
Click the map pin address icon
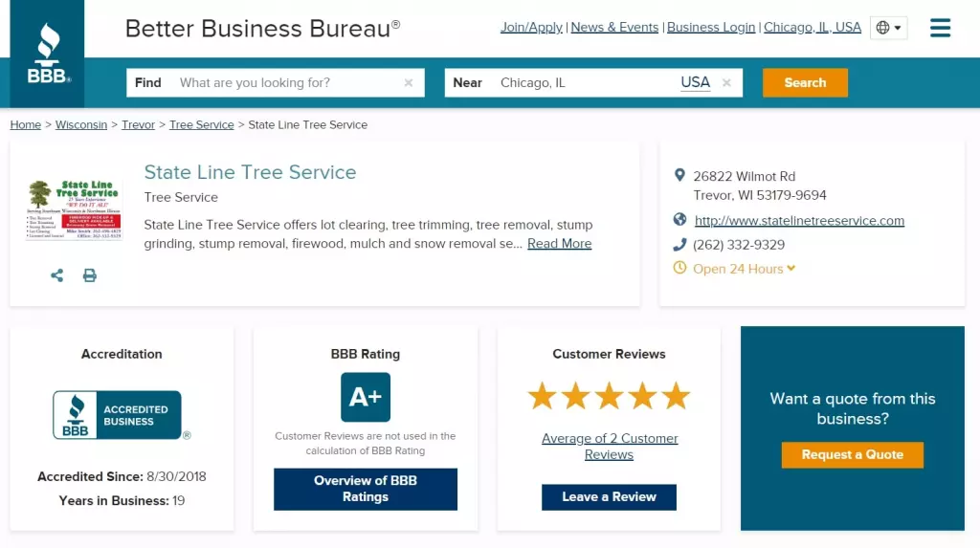[679, 176]
